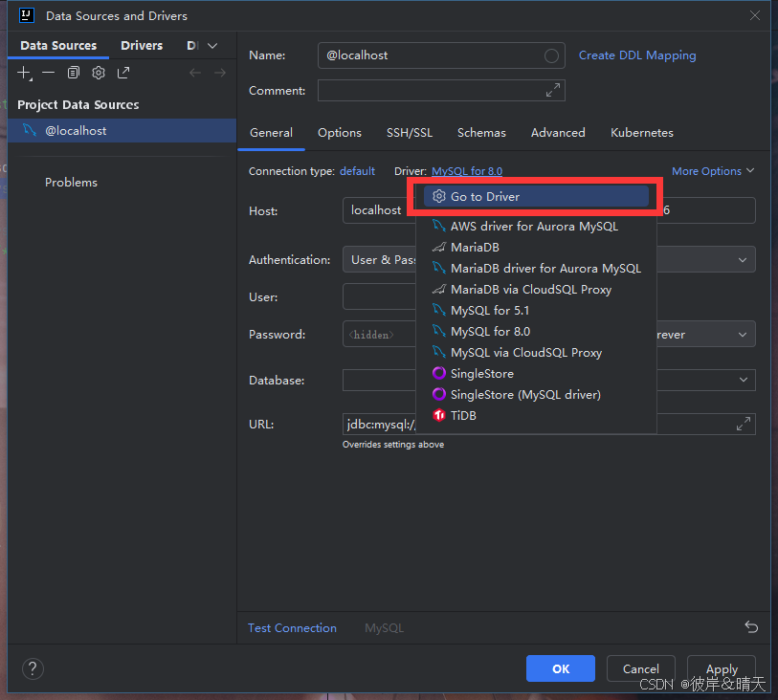Click the MySQL for 8.0 driver link
The width and height of the screenshot is (778, 700).
click(467, 171)
